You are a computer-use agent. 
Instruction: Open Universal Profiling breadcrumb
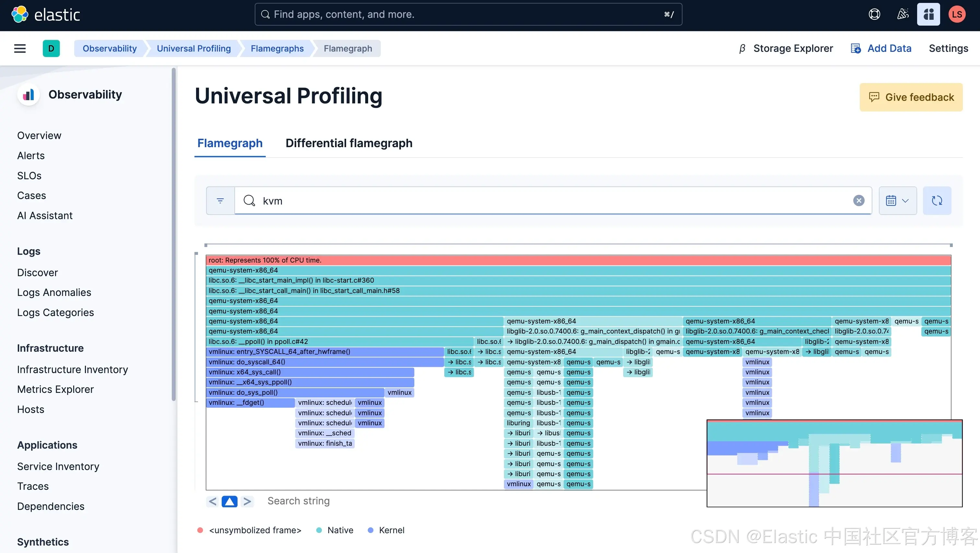194,48
